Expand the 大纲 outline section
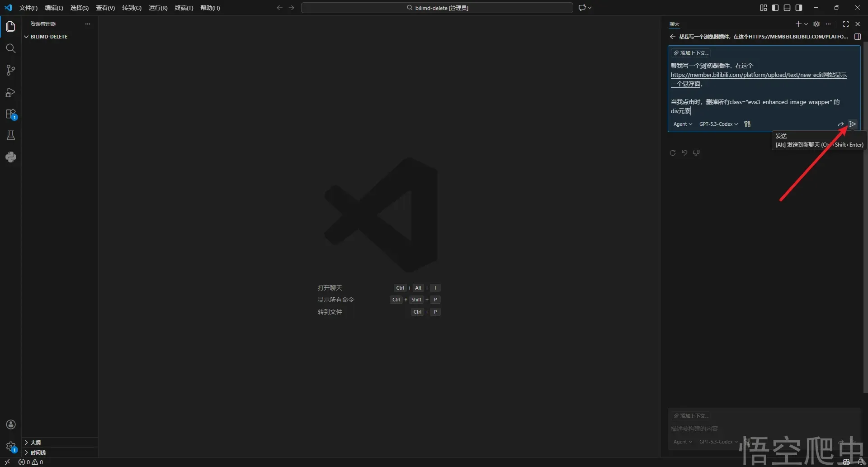This screenshot has height=467, width=868. pos(35,443)
